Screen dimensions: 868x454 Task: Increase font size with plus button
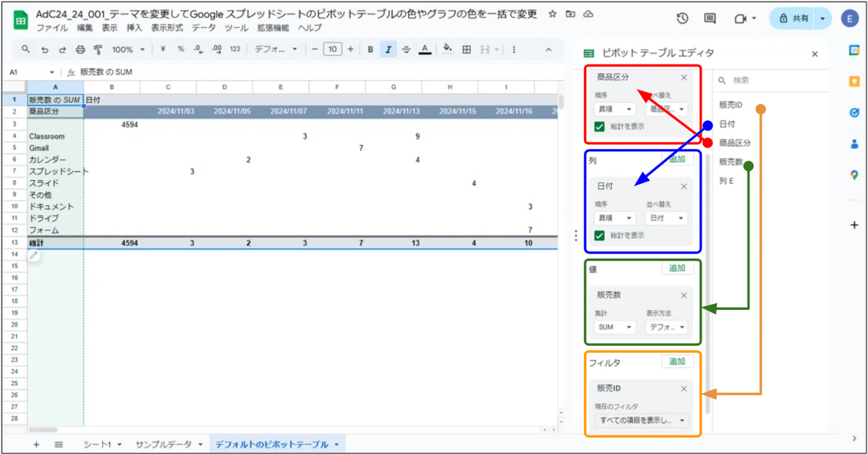(x=350, y=49)
